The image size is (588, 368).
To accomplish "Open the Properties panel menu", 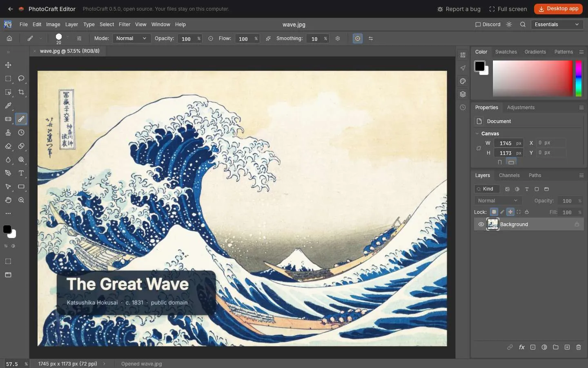I will pyautogui.click(x=581, y=108).
